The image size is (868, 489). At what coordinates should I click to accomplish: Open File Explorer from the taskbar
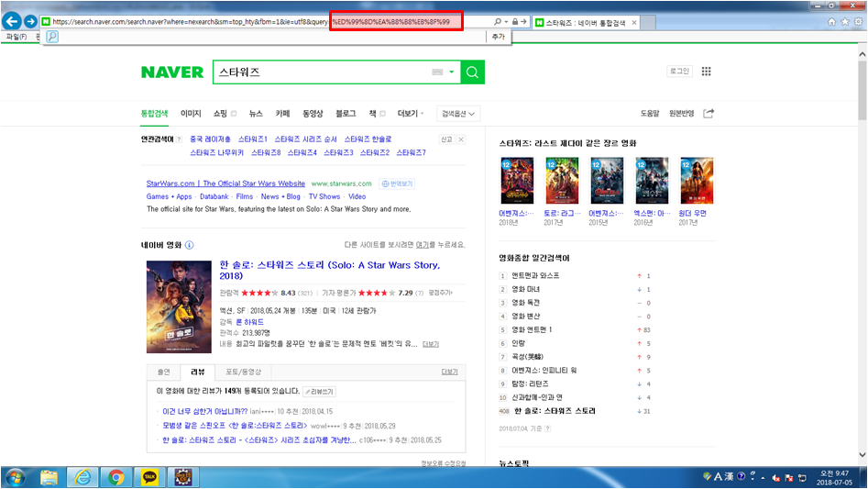point(49,477)
